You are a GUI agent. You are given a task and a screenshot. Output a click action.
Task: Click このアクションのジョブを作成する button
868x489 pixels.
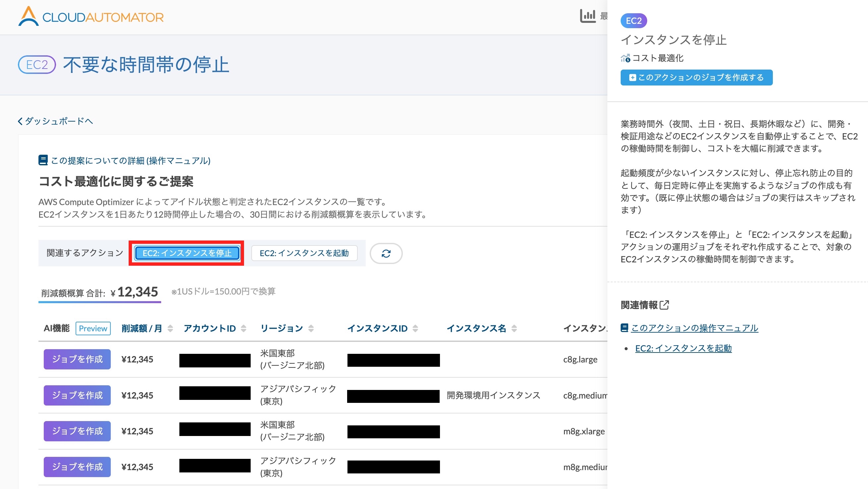point(697,78)
